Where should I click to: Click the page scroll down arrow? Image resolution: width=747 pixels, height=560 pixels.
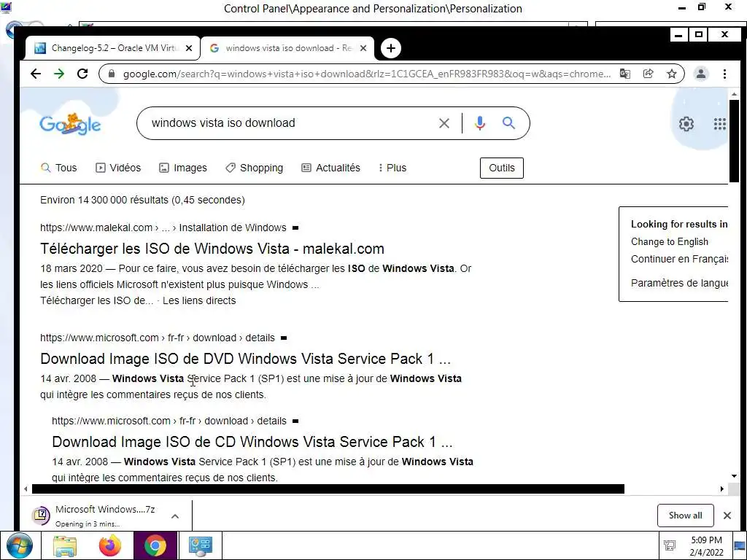point(734,475)
